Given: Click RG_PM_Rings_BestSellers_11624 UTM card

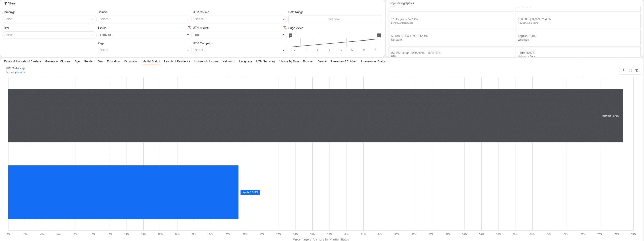Looking at the screenshot, I should pos(451,52).
